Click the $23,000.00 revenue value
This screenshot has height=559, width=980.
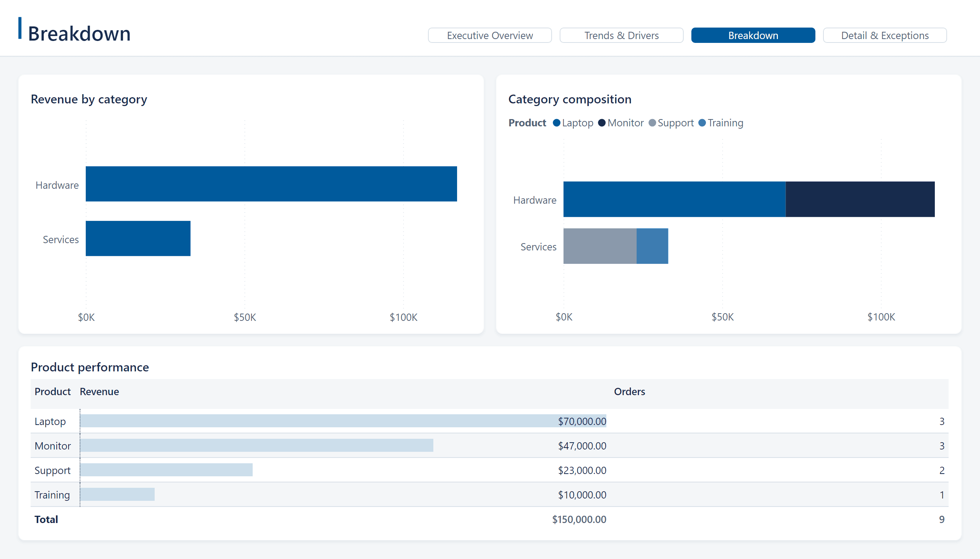(x=582, y=471)
